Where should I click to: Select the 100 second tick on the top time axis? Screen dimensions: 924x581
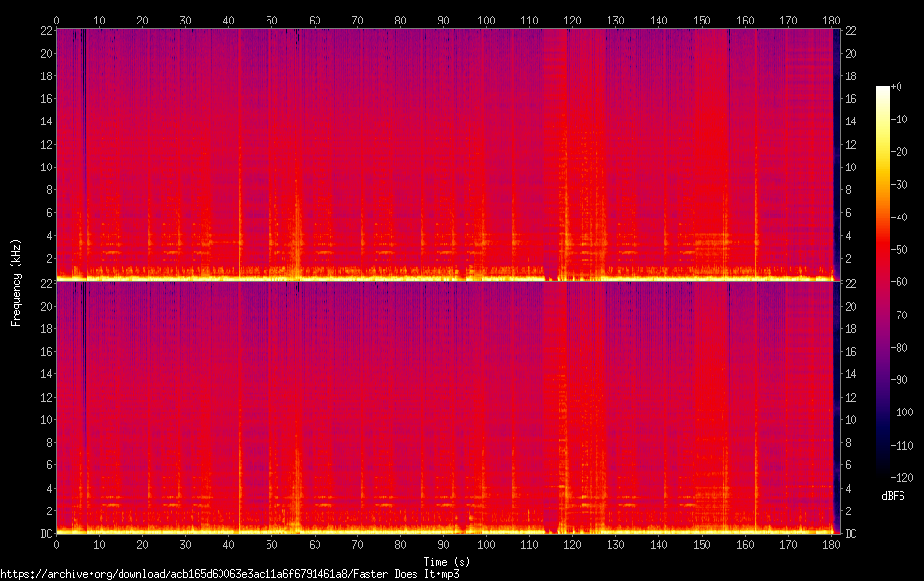486,20
